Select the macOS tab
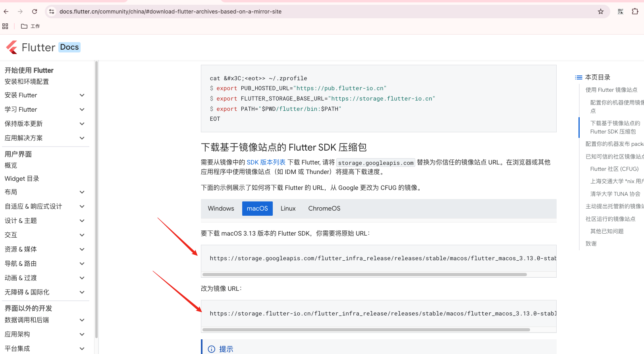644x354 pixels. click(257, 209)
